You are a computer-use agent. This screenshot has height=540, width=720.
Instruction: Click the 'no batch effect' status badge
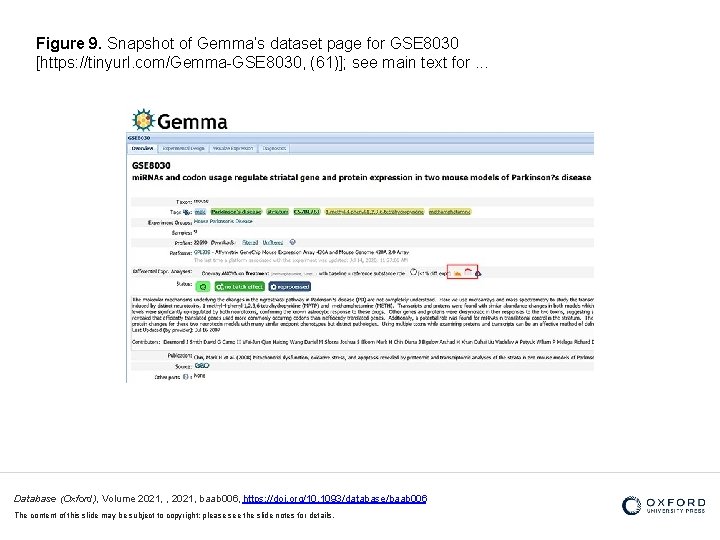(240, 287)
